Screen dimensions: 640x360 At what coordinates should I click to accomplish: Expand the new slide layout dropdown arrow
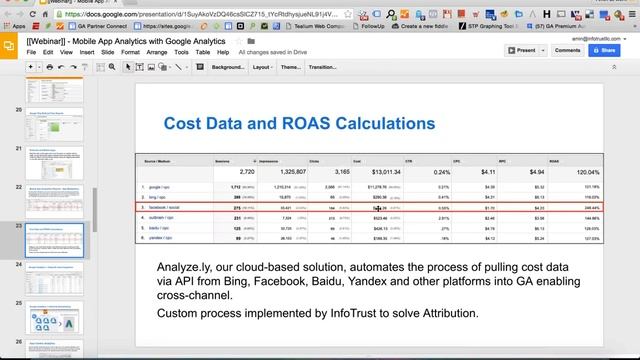pos(39,67)
